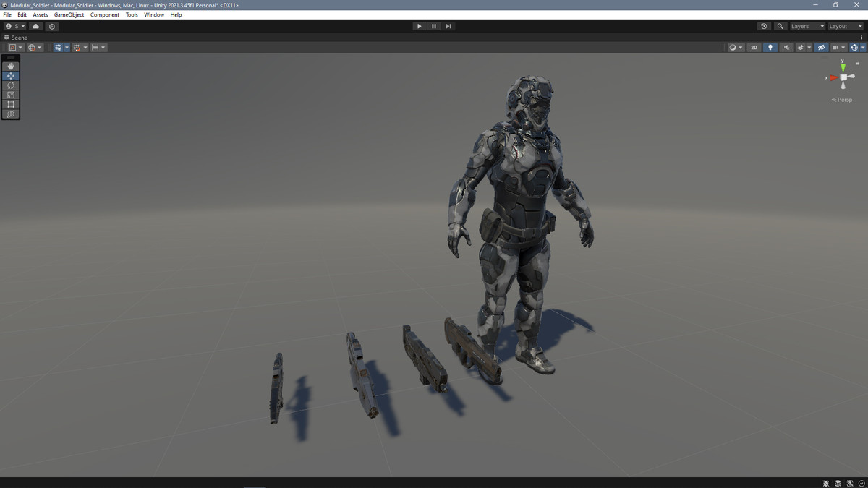868x488 pixels.
Task: Switch to Persp view via gizmo label
Action: click(841, 99)
